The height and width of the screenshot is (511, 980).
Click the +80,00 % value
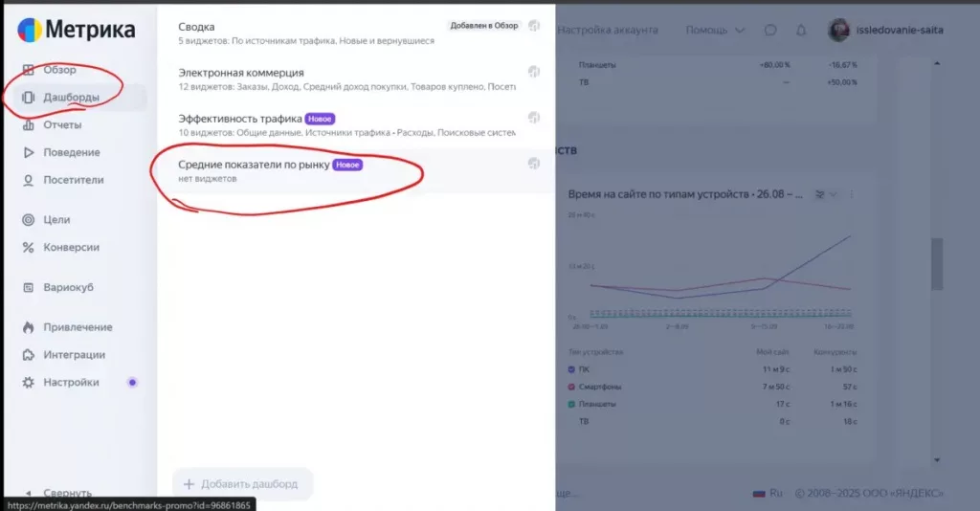775,65
